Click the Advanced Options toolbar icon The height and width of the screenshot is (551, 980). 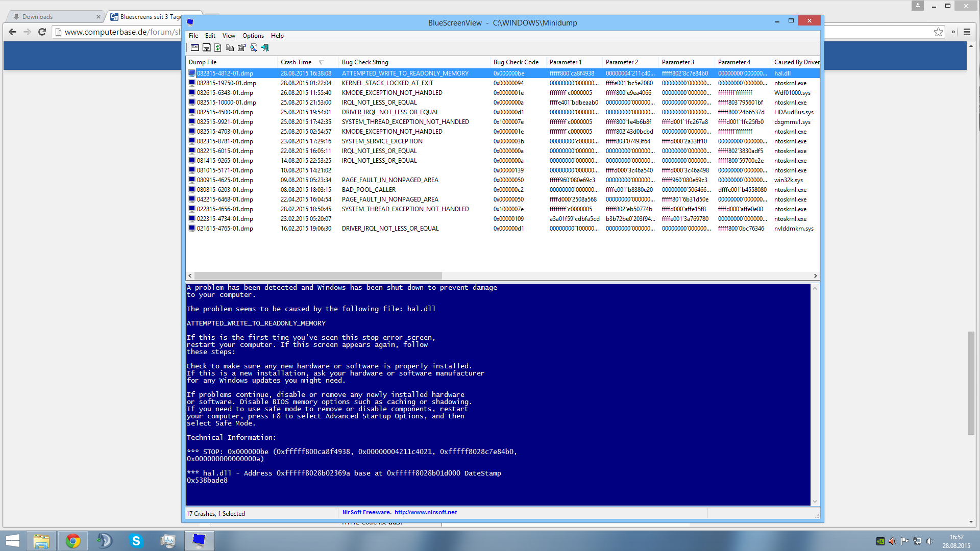tap(194, 47)
